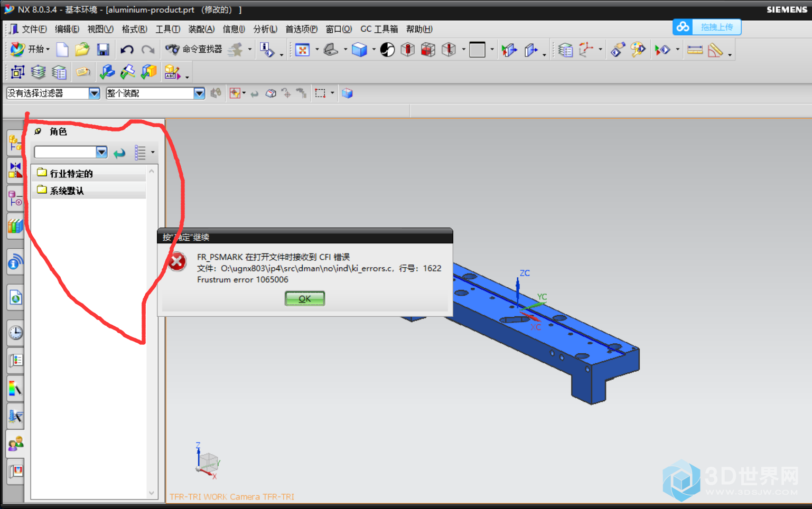Click the edit object display paint palette icon
Image resolution: width=812 pixels, height=509 pixels.
tap(638, 50)
